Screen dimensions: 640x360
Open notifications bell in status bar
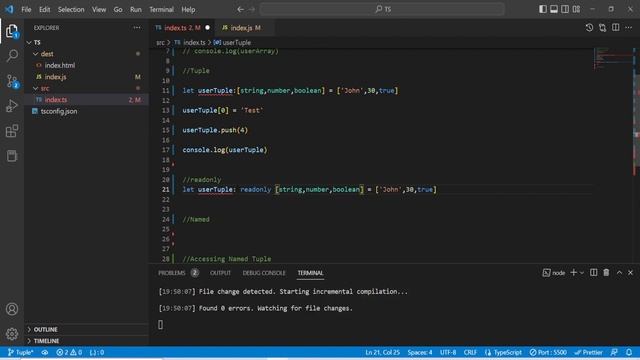[x=629, y=352]
